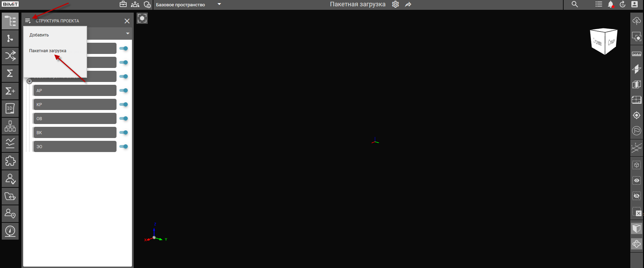The width and height of the screenshot is (644, 268).
Task: Click the puzzle piece plugins icon
Action: point(10,161)
